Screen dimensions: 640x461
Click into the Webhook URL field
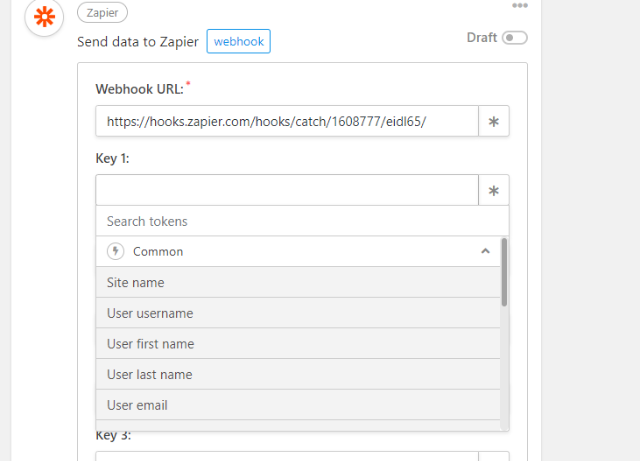pyautogui.click(x=287, y=121)
